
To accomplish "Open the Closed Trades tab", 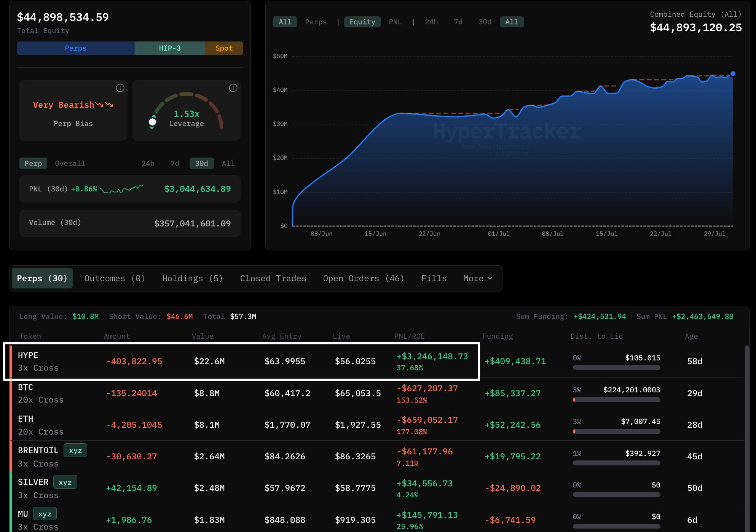I will click(x=273, y=278).
